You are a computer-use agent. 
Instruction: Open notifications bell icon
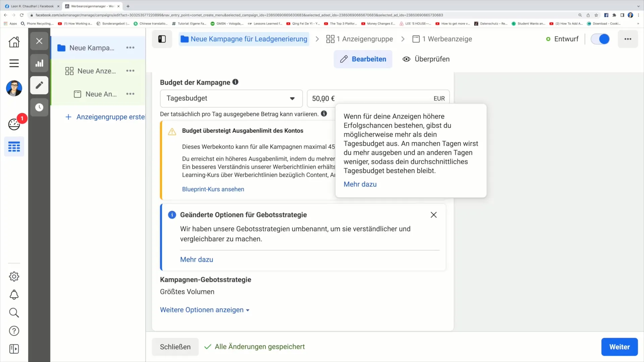(14, 295)
